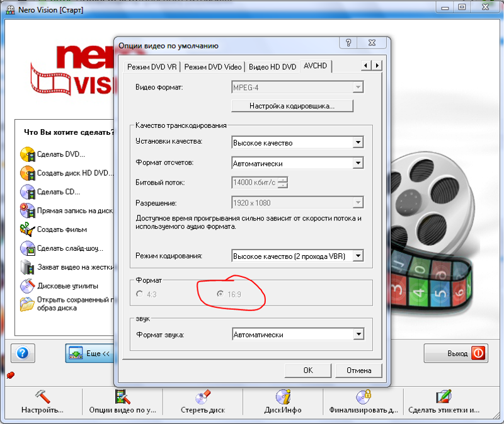Image resolution: width=504 pixels, height=424 pixels.
Task: Click the ДискИнфо label
Action: 283,410
